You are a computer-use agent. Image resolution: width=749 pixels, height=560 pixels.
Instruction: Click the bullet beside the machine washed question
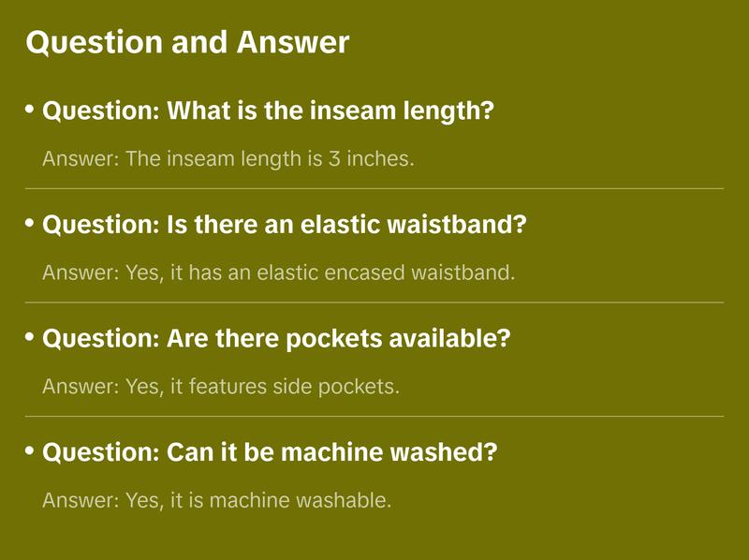[x=30, y=451]
